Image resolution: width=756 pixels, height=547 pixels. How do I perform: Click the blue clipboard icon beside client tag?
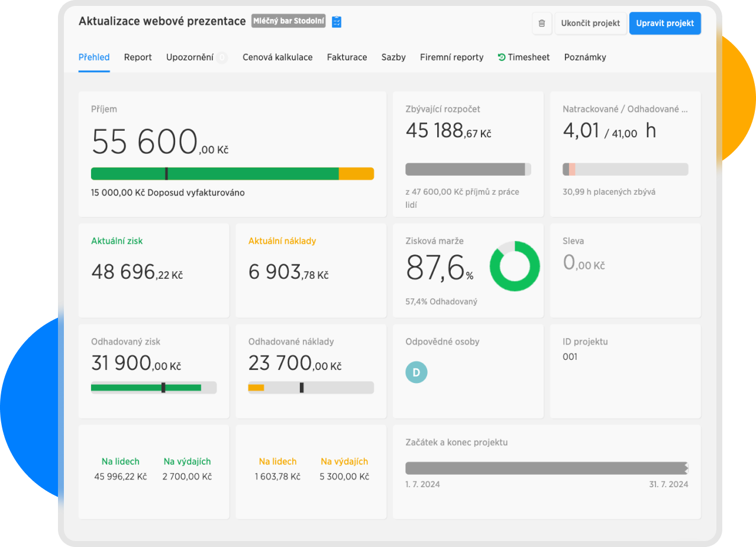click(x=337, y=22)
